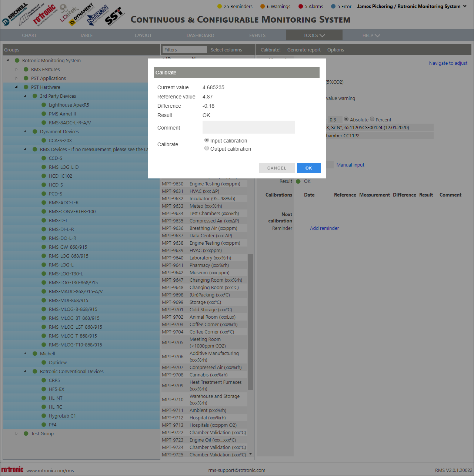Select the RMS-MLOG-B-868/915 tree item
Viewport: 474px width, 476px height.
[73, 309]
